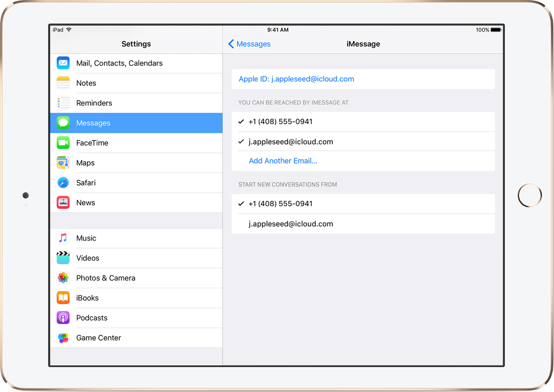This screenshot has width=554, height=392.
Task: Click Apple ID j.appleseed@icloud.com
Action: coord(296,79)
